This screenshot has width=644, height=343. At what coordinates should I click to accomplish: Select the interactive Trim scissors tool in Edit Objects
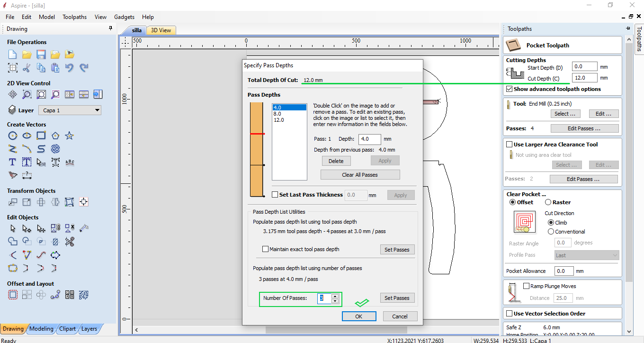70,242
